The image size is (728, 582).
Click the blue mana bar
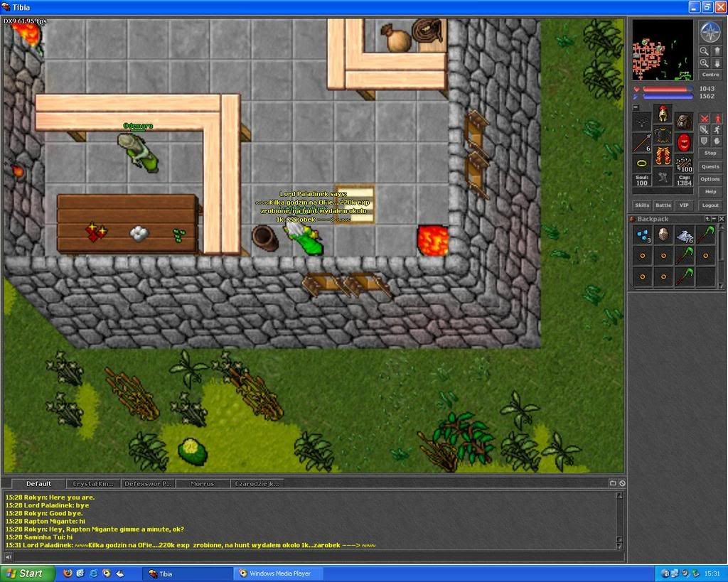click(x=668, y=96)
